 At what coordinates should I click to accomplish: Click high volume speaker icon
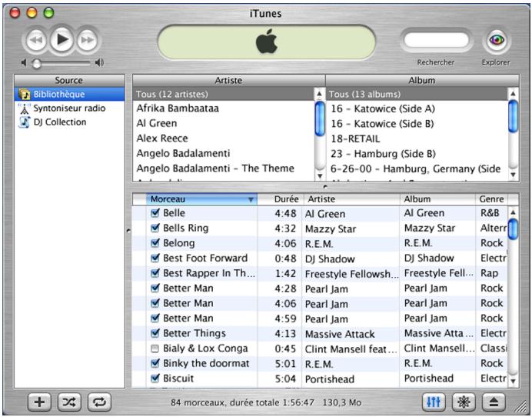point(99,63)
